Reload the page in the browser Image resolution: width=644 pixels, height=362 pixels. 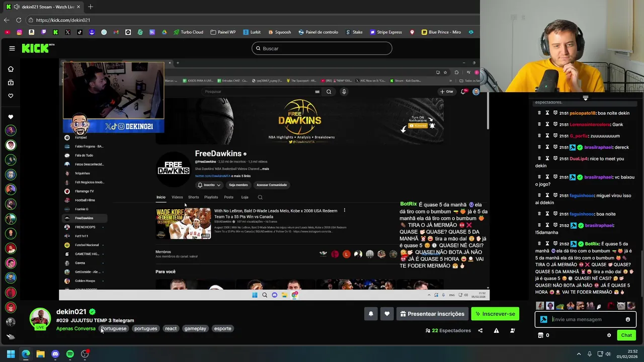click(x=19, y=20)
